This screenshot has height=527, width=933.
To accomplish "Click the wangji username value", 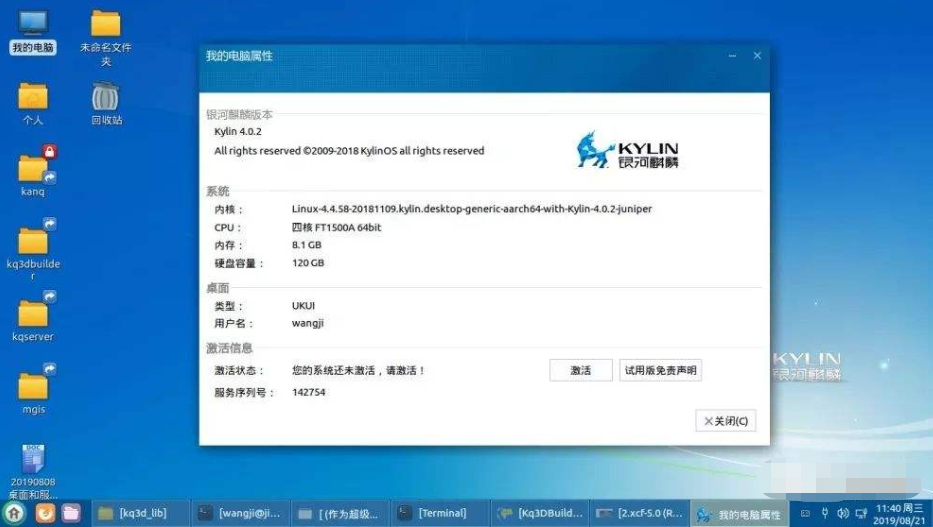I will click(x=308, y=323).
